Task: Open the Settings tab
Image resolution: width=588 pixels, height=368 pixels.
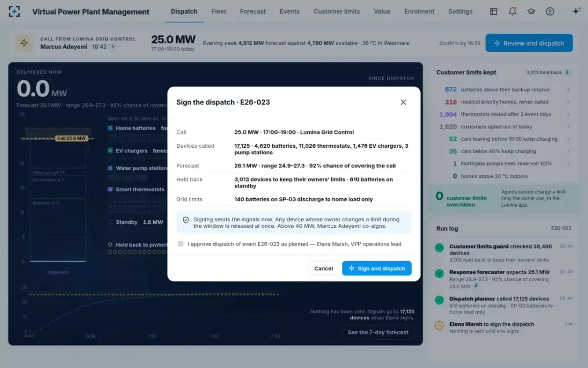Action: (461, 11)
